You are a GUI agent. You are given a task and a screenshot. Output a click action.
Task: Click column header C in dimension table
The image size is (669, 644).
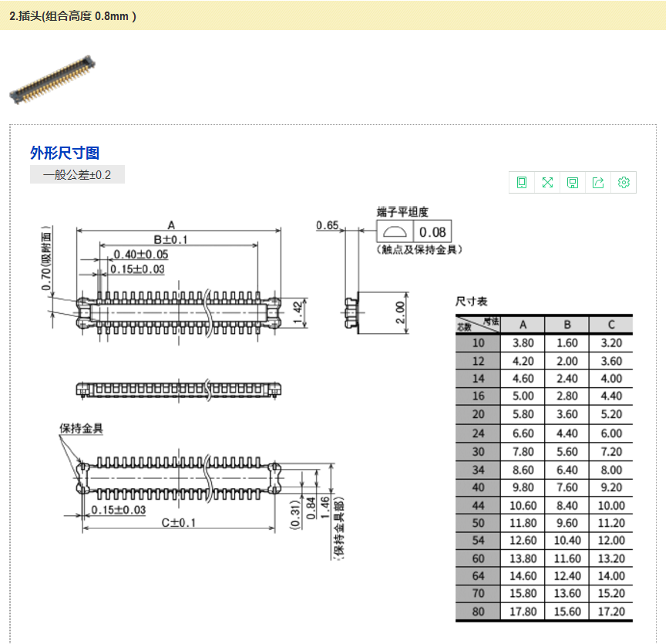point(610,325)
